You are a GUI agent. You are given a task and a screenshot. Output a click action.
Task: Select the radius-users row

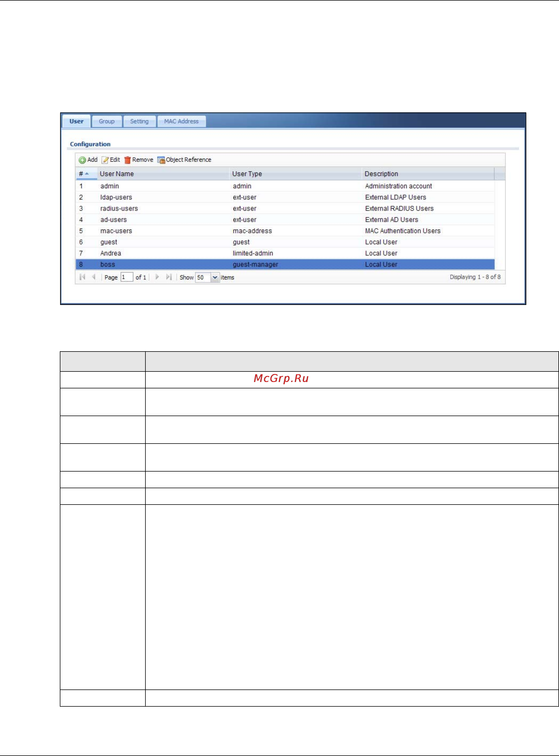pos(285,208)
